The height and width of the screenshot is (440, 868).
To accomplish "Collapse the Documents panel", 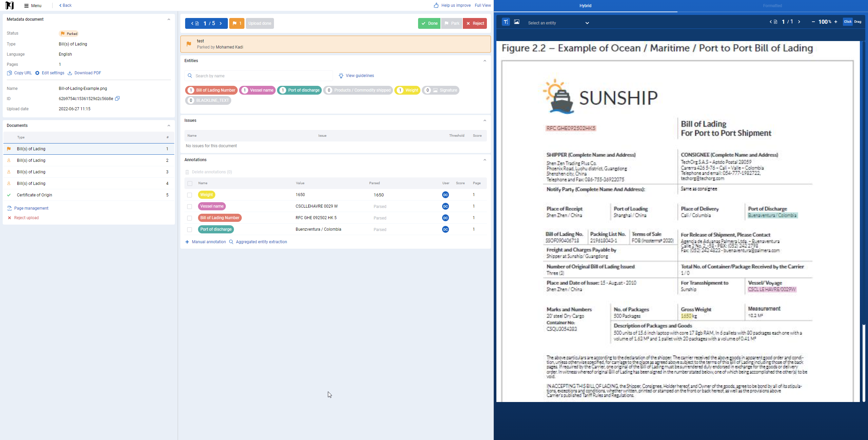I will pos(169,126).
